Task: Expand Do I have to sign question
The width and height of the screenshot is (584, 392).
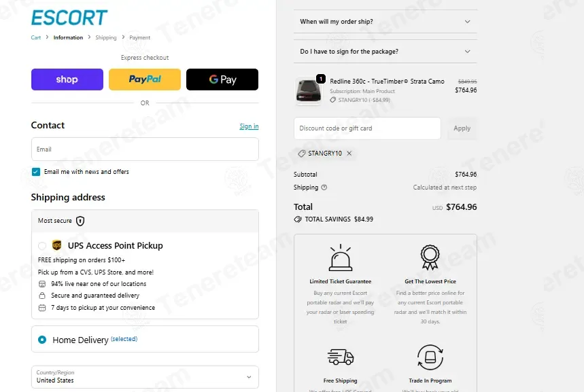Action: click(385, 52)
